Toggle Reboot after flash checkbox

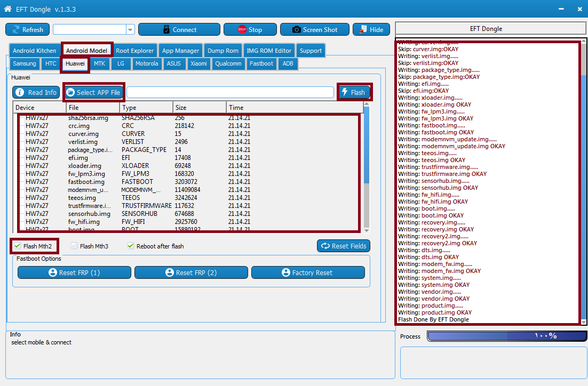(x=131, y=246)
